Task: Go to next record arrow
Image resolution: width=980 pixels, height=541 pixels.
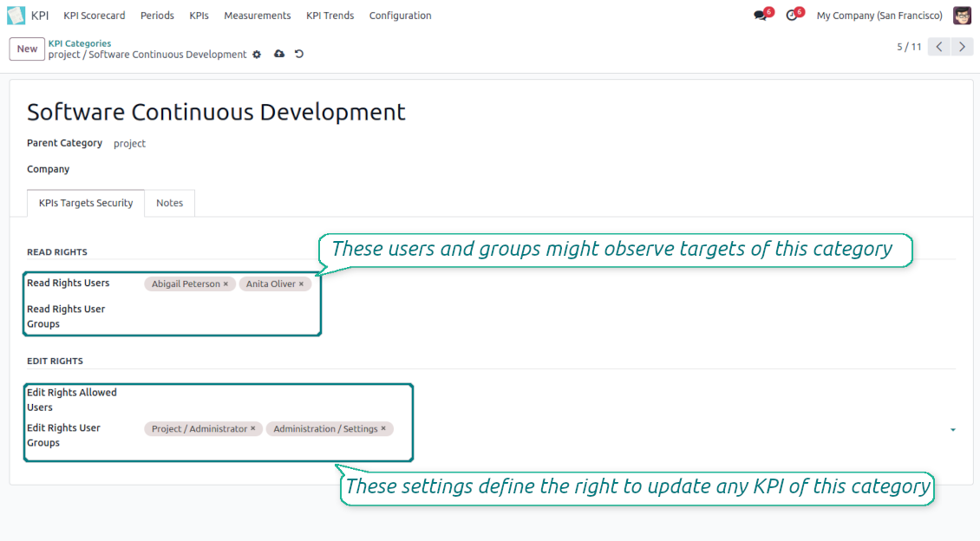Action: 963,47
